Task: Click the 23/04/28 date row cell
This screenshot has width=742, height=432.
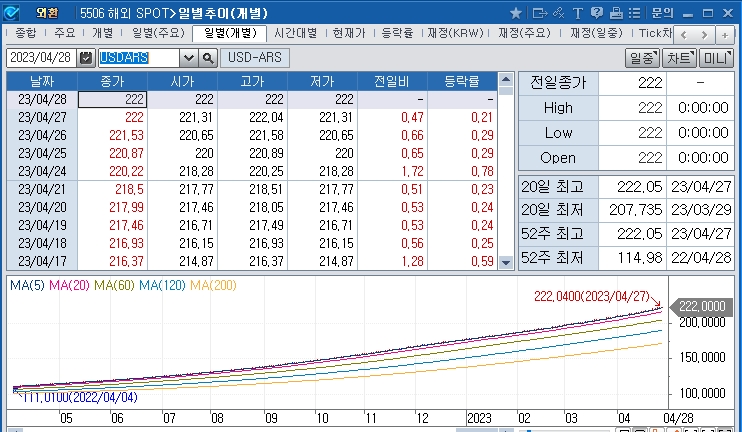Action: (42, 99)
